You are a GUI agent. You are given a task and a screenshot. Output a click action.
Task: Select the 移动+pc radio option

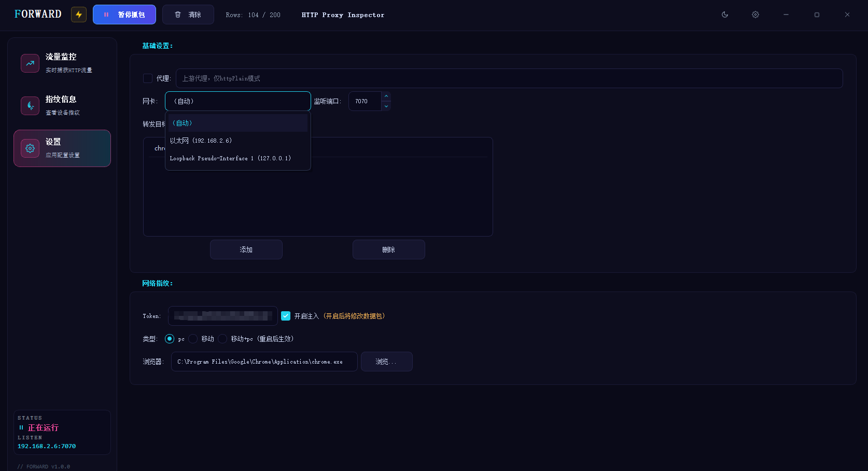222,339
